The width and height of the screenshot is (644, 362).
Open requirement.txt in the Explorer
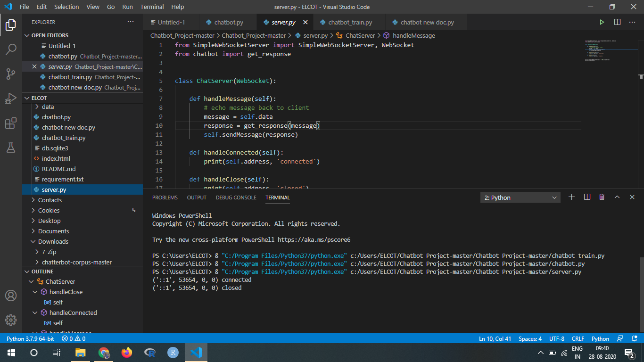(63, 179)
